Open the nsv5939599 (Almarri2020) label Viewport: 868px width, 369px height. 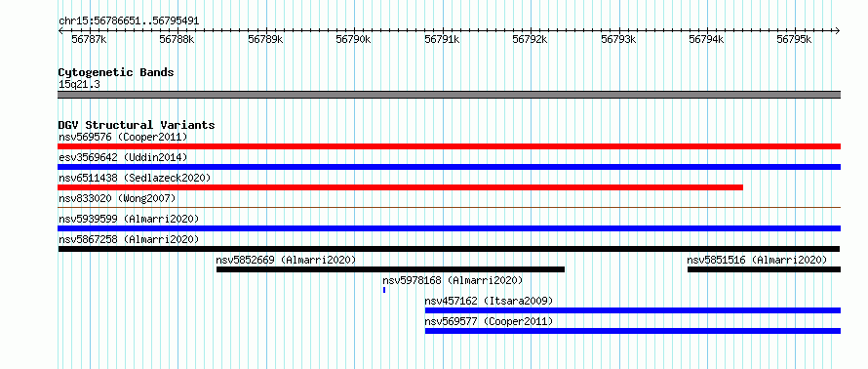(x=129, y=219)
